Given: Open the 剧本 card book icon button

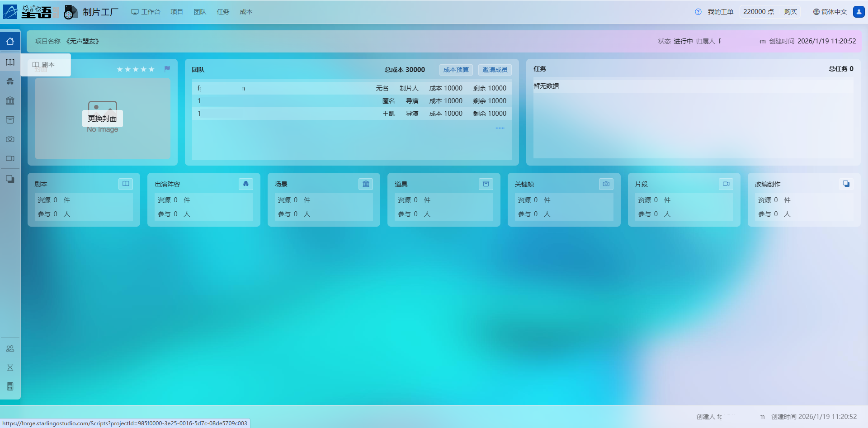Looking at the screenshot, I should point(126,184).
